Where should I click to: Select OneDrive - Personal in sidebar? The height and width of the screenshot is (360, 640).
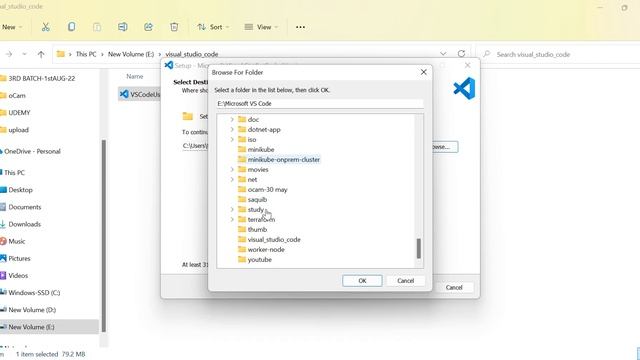pos(32,151)
